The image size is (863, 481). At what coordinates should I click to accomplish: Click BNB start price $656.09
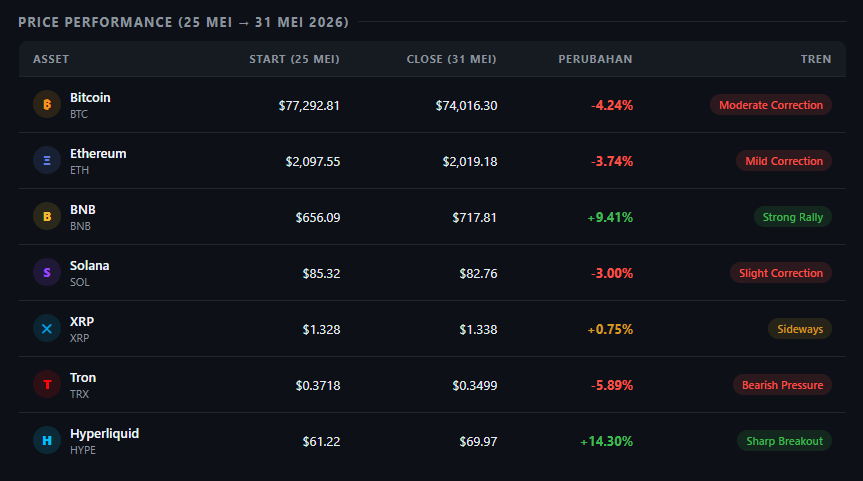(318, 218)
